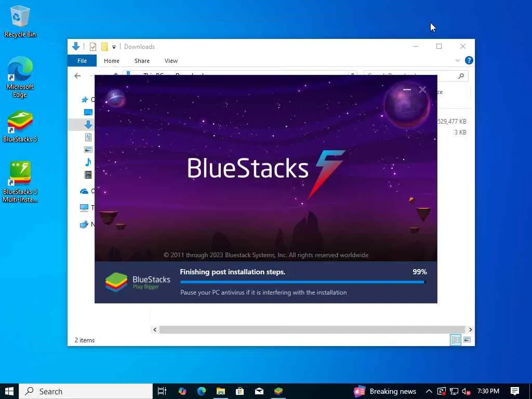The height and width of the screenshot is (399, 532).
Task: Open Microsoft Store from the taskbar
Action: [240, 391]
